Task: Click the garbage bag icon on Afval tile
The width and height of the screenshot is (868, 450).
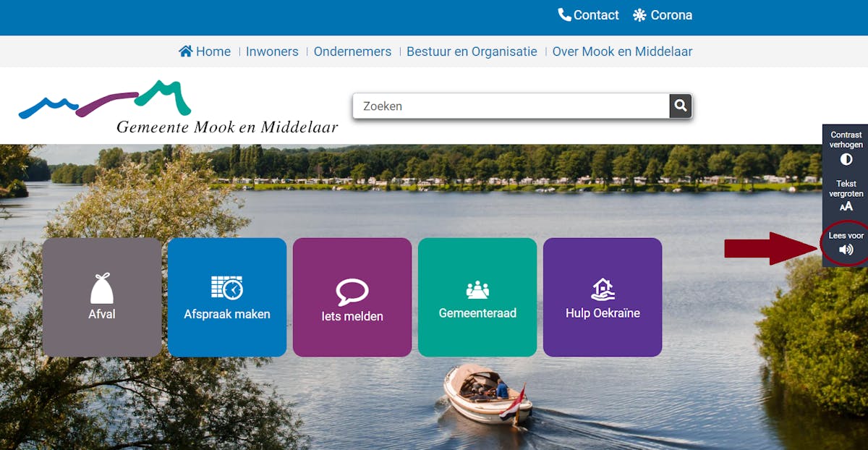Action: click(x=102, y=288)
